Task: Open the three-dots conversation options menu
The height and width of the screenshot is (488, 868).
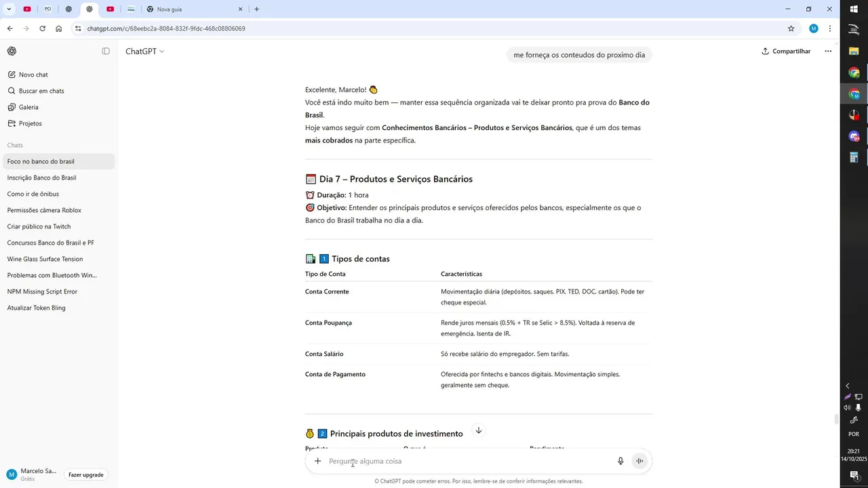Action: 828,52
